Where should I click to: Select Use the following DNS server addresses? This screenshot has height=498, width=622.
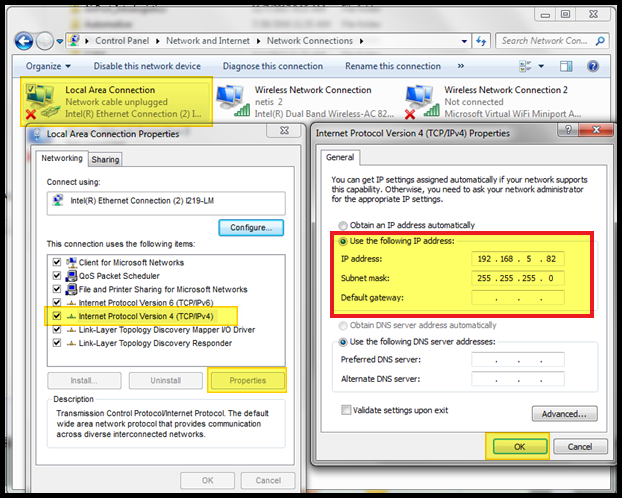pyautogui.click(x=343, y=342)
